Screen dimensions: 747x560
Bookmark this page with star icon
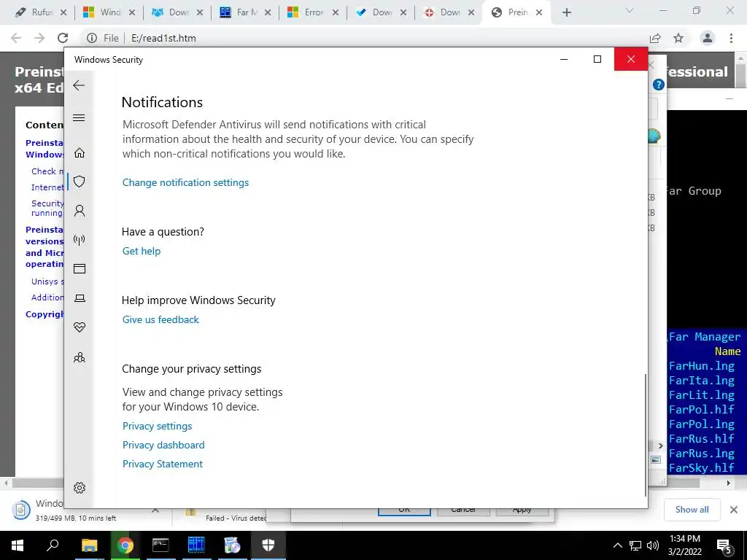(678, 38)
